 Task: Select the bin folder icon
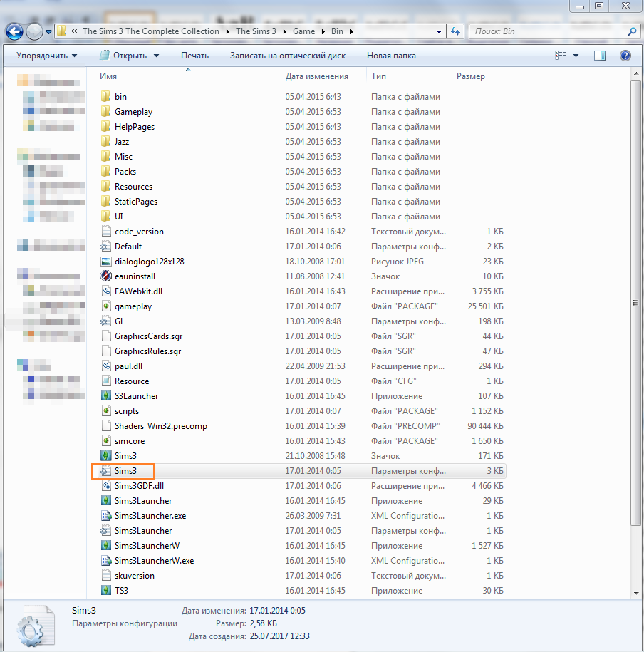point(106,97)
